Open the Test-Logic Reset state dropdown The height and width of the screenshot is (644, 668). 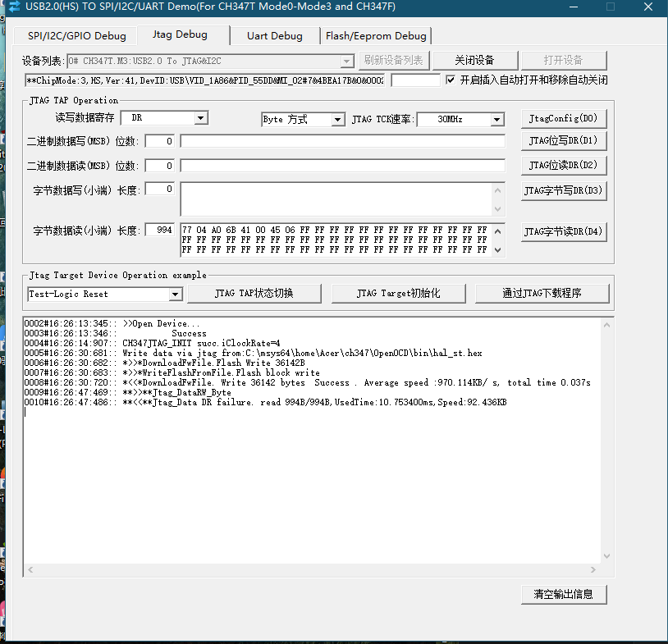[175, 294]
